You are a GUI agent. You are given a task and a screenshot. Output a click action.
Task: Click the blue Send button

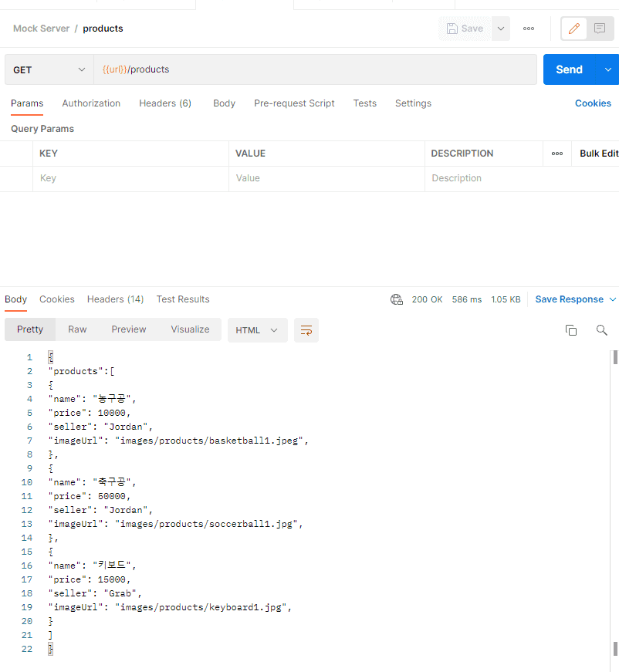pos(570,69)
